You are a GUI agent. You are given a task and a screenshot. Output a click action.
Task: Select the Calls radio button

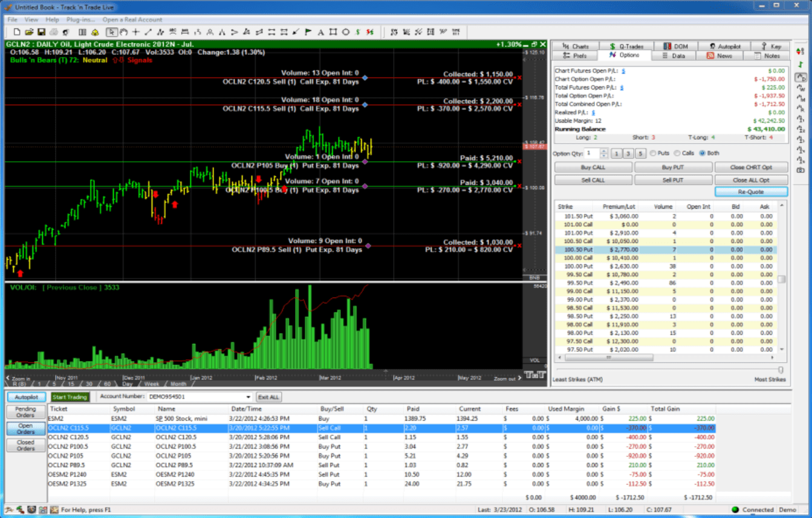[677, 153]
